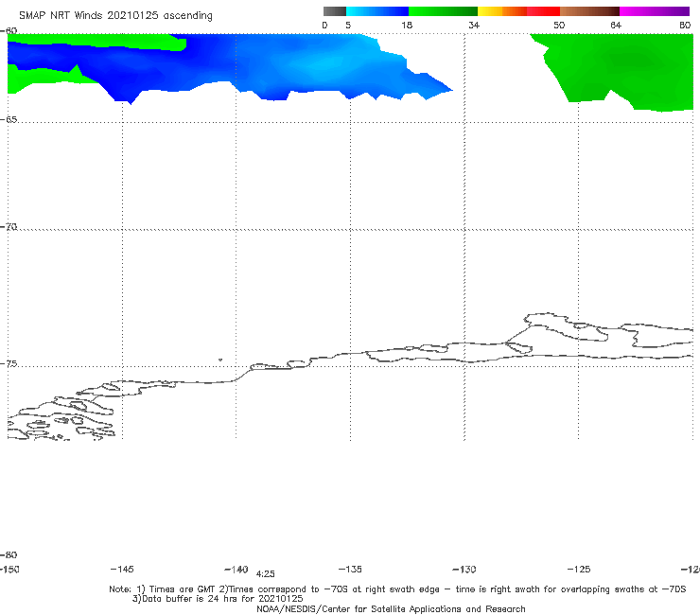Click the swath time label '4:25'

[266, 574]
